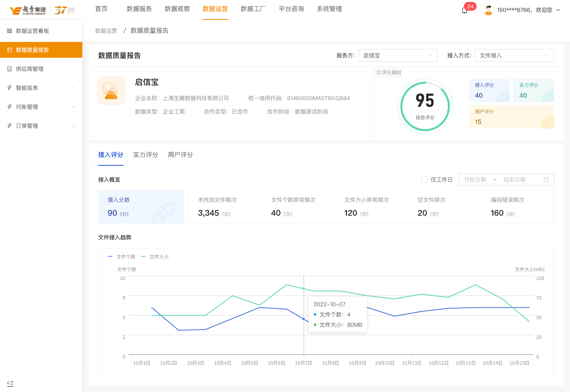Click the 用户评分 15 score card

[511, 117]
